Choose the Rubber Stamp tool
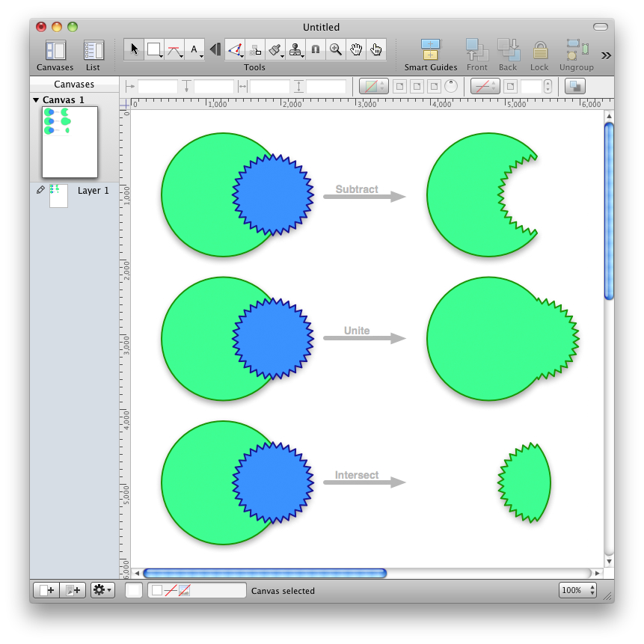Screen dimensions: 644x644 point(295,49)
